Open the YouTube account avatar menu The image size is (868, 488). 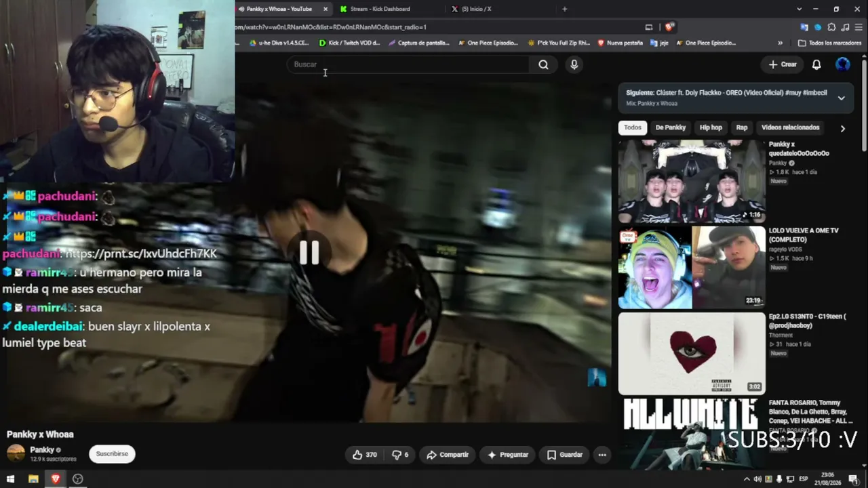[843, 64]
